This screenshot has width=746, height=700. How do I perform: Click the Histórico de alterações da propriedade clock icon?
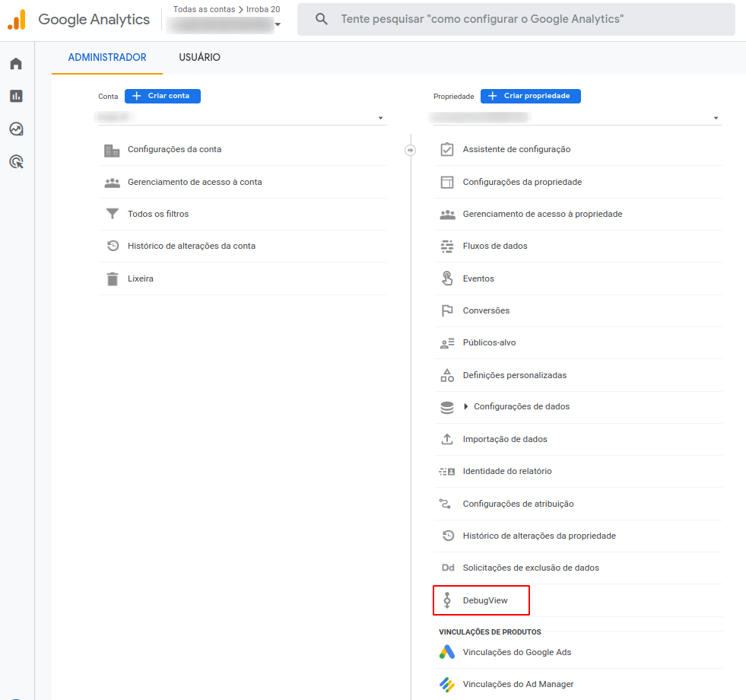point(448,536)
